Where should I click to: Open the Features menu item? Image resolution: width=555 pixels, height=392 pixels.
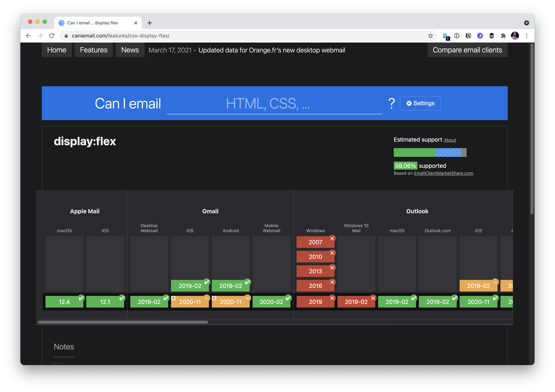pyautogui.click(x=94, y=50)
